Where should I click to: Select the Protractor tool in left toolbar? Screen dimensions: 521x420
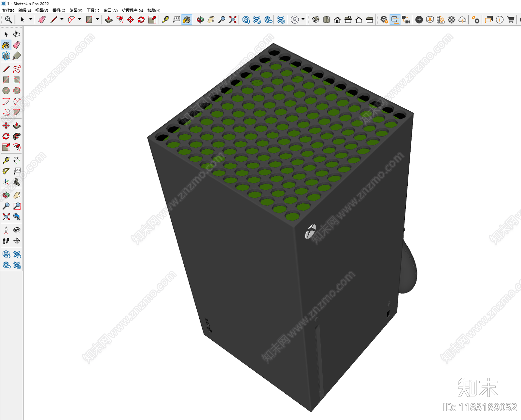coord(6,171)
